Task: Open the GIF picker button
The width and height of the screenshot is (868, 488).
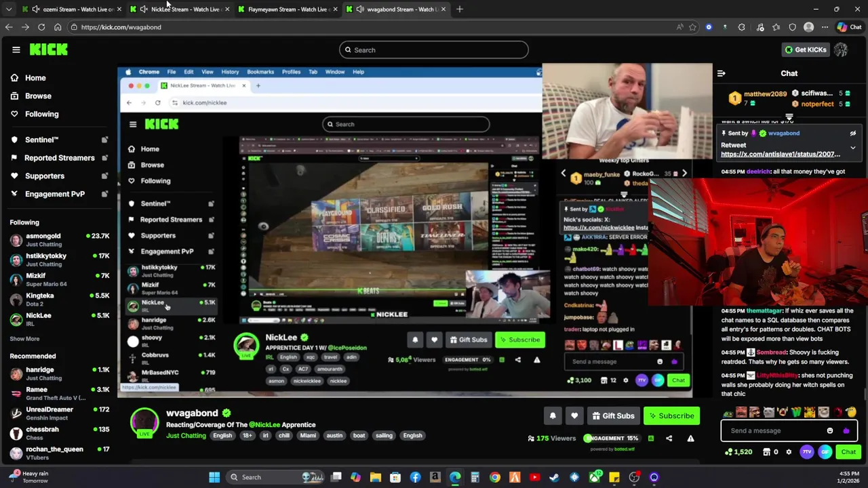Action: coord(825,452)
